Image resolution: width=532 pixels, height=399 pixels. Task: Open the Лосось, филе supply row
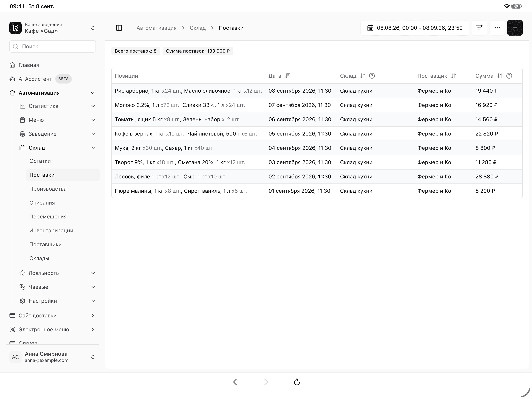tap(317, 177)
